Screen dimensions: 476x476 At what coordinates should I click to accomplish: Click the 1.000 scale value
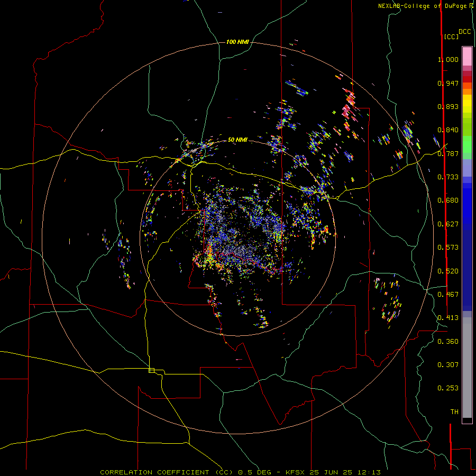tap(448, 59)
